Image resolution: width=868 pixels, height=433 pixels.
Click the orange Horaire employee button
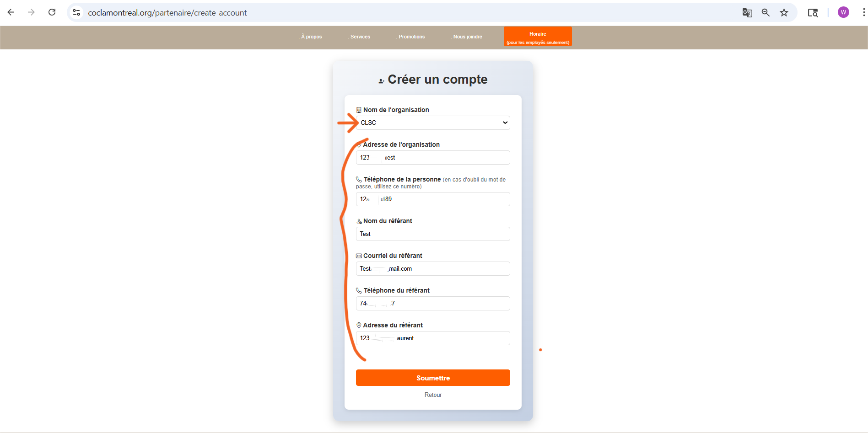pos(538,37)
